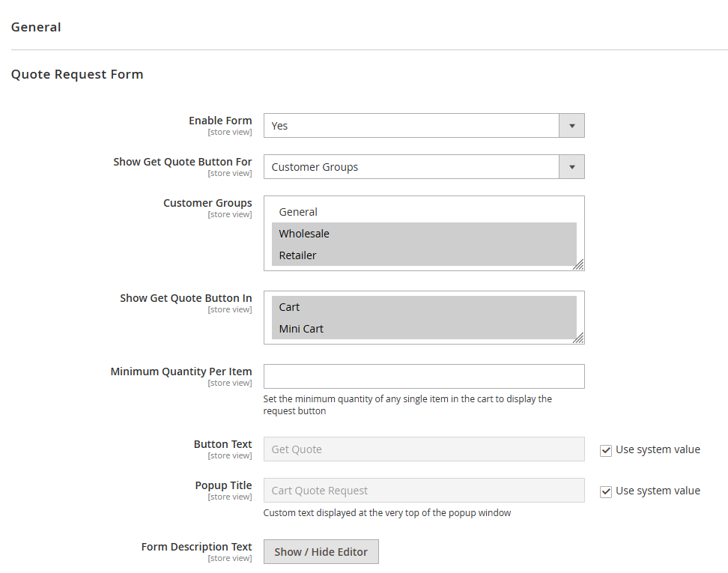Click store view label under Customer Groups
Screen dimensions: 728x573
point(229,214)
